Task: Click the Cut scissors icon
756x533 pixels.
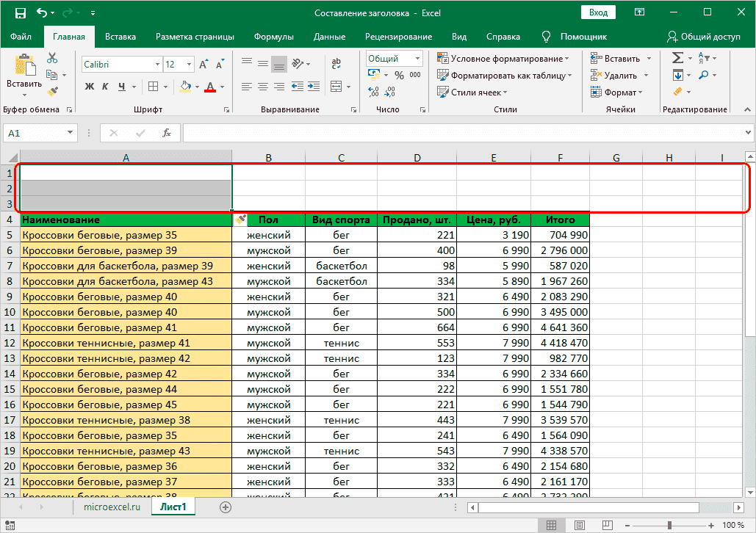Action: (x=52, y=59)
